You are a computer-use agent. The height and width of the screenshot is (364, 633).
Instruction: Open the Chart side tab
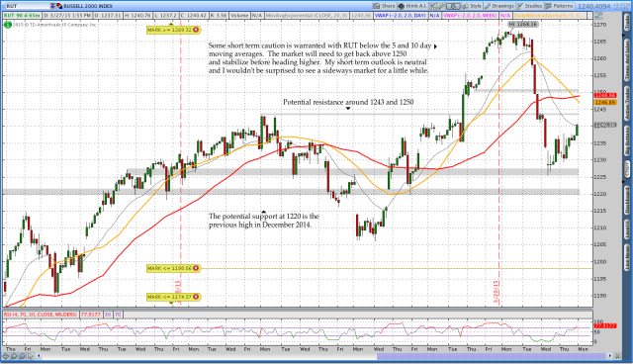[627, 169]
